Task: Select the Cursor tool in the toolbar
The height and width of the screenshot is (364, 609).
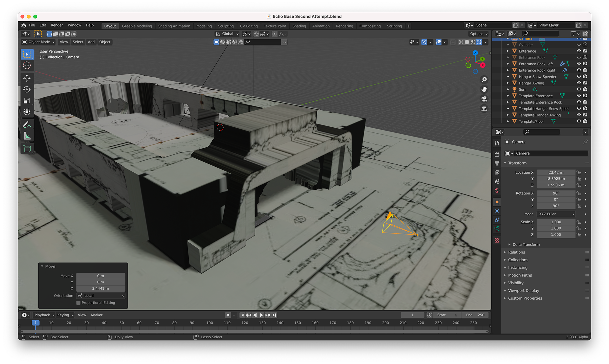Action: coord(27,66)
